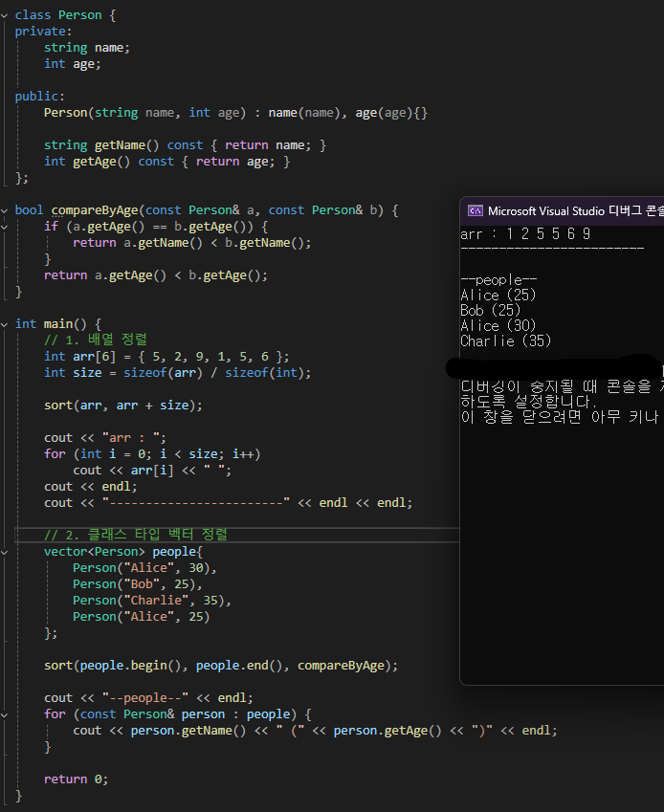This screenshot has width=664, height=812.
Task: Click the console line '하도록 설정합니다.'
Action: 529,402
